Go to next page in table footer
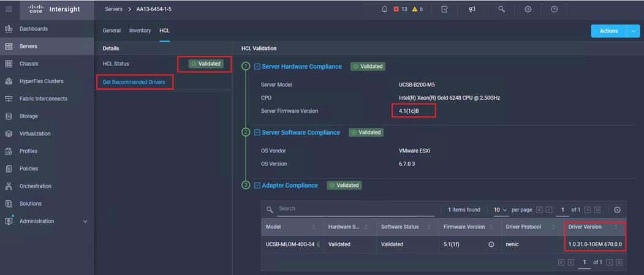The image size is (644, 275). 610,262
